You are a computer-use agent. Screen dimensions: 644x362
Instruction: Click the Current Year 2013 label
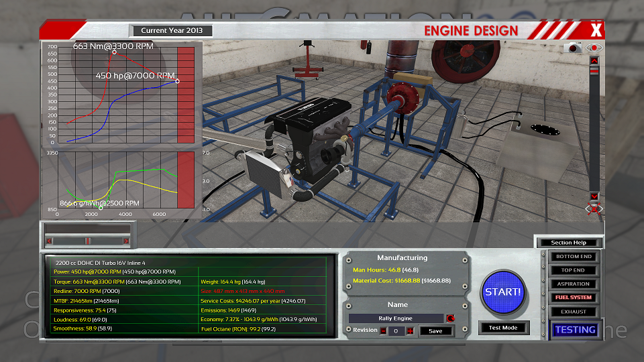coord(172,30)
